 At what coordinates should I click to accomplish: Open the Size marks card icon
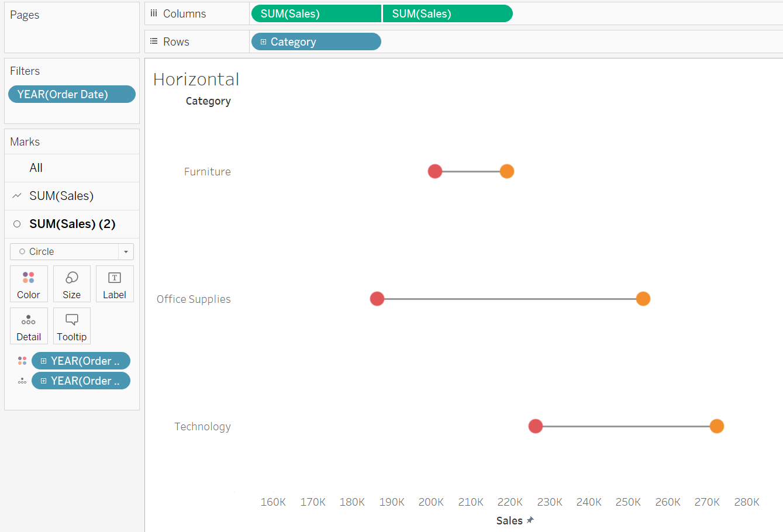coord(71,284)
